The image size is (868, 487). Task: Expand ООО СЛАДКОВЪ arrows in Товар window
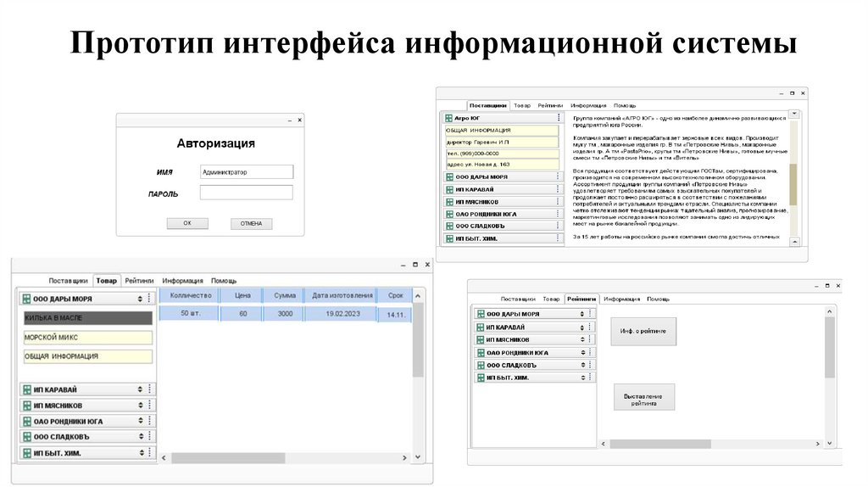click(142, 437)
